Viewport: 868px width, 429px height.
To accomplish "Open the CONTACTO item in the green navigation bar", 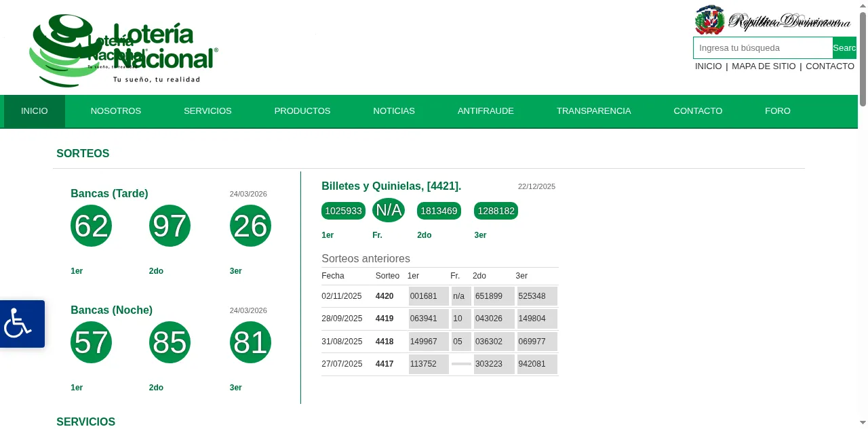I will [x=698, y=111].
